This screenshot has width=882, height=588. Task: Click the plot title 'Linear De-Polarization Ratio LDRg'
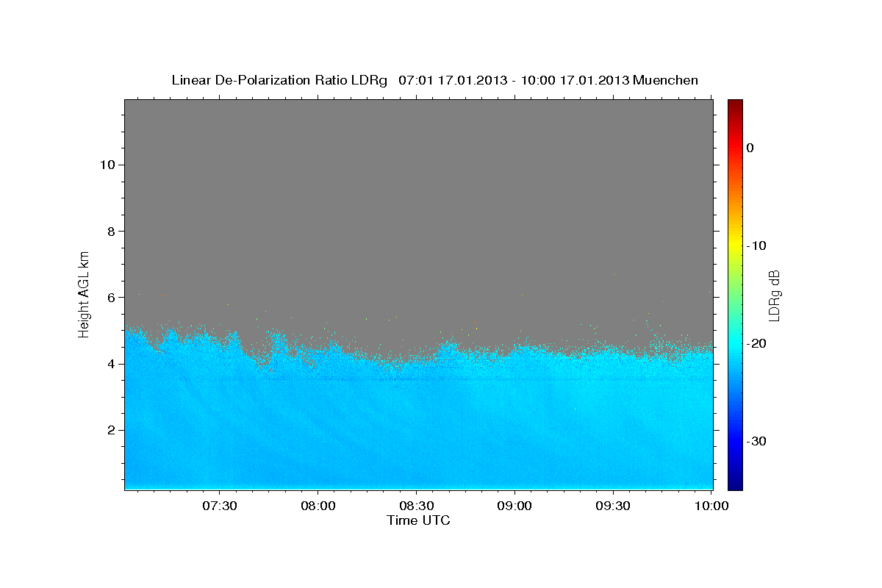[279, 80]
